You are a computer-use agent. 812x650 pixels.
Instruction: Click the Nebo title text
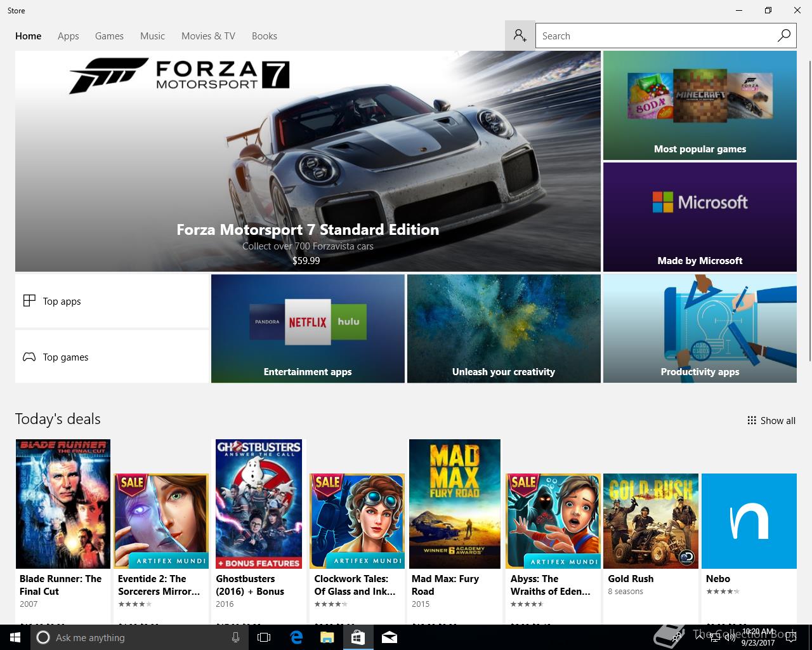coord(718,579)
